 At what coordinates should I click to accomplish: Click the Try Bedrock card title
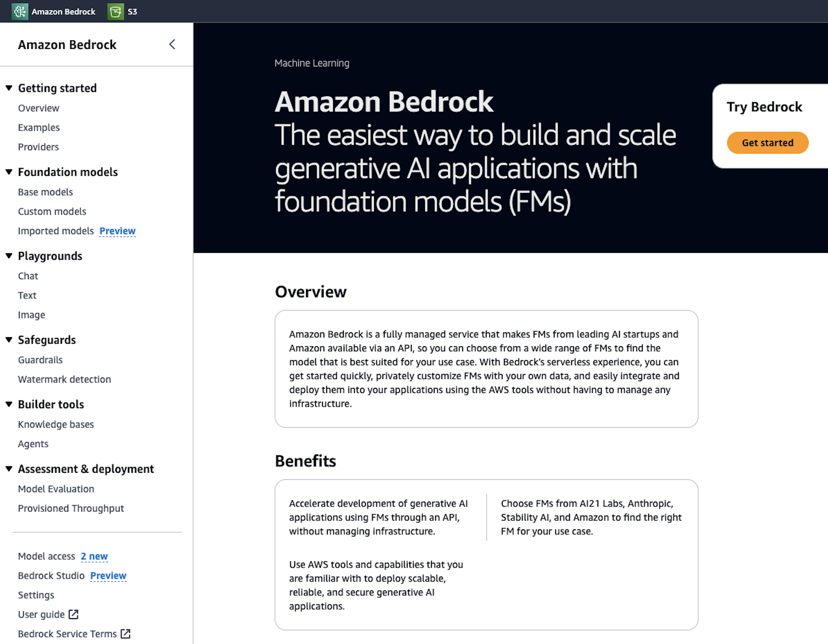pos(765,107)
